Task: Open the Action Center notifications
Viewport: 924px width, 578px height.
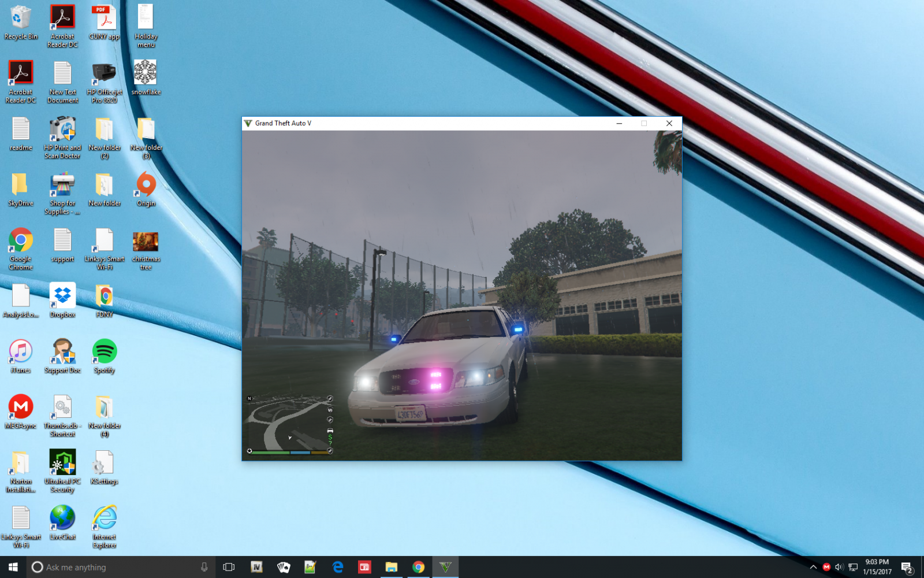Action: 907,567
